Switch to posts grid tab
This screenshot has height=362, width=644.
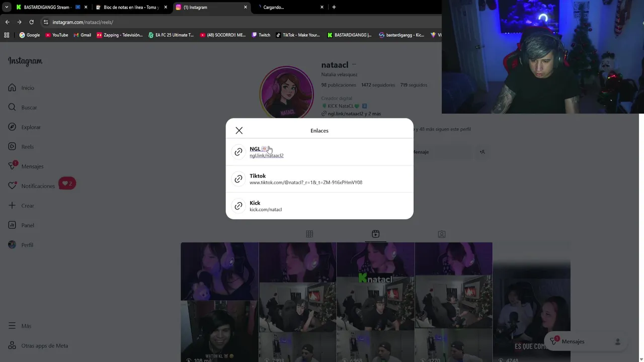tap(309, 234)
